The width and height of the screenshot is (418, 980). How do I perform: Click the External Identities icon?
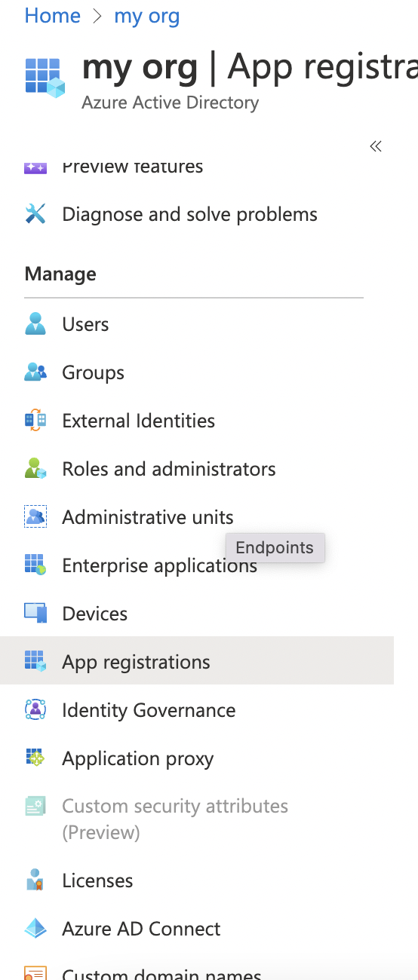coord(35,421)
